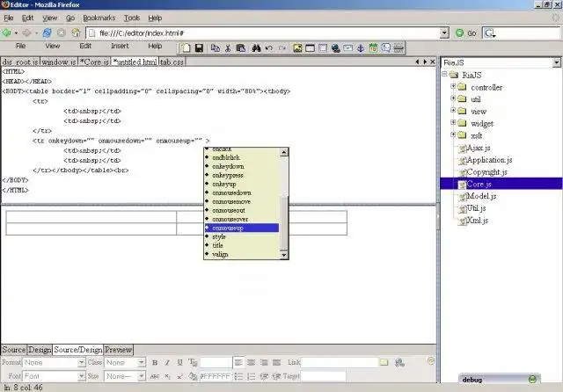Click the Cut scissors icon
The width and height of the screenshot is (563, 392).
tap(228, 47)
